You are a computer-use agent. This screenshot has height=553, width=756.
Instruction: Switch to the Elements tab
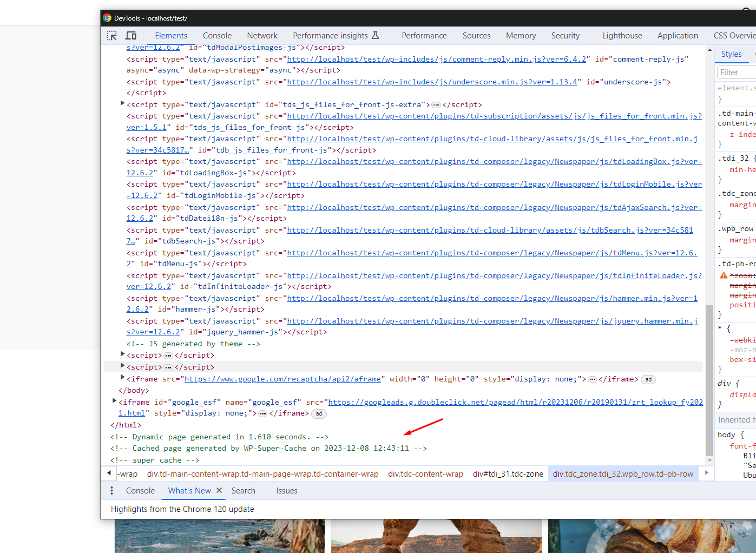(171, 36)
